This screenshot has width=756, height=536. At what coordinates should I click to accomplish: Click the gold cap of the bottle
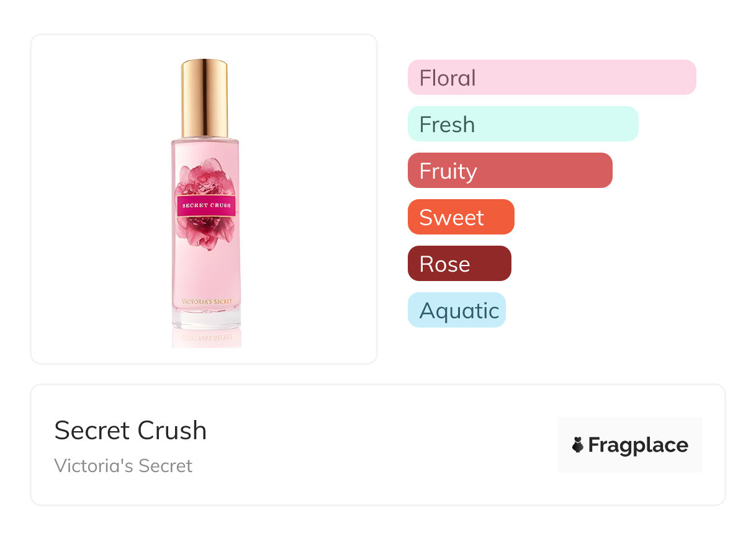204,96
